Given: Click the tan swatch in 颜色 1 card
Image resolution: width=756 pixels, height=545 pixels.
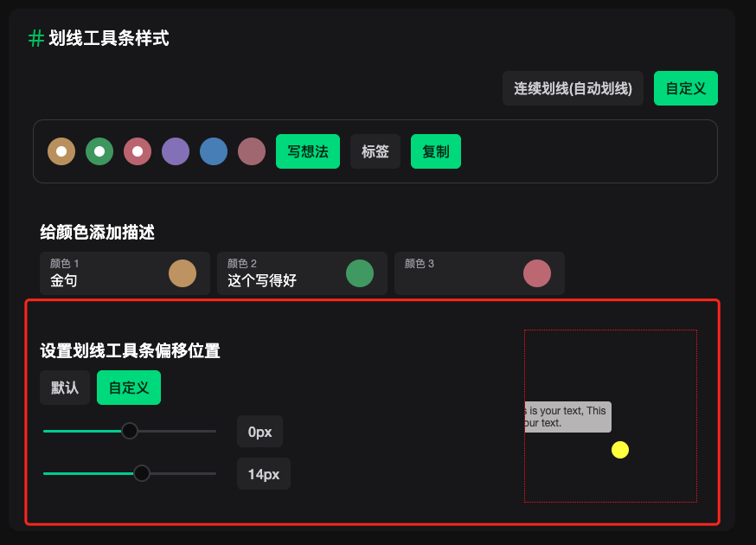Looking at the screenshot, I should [x=183, y=273].
